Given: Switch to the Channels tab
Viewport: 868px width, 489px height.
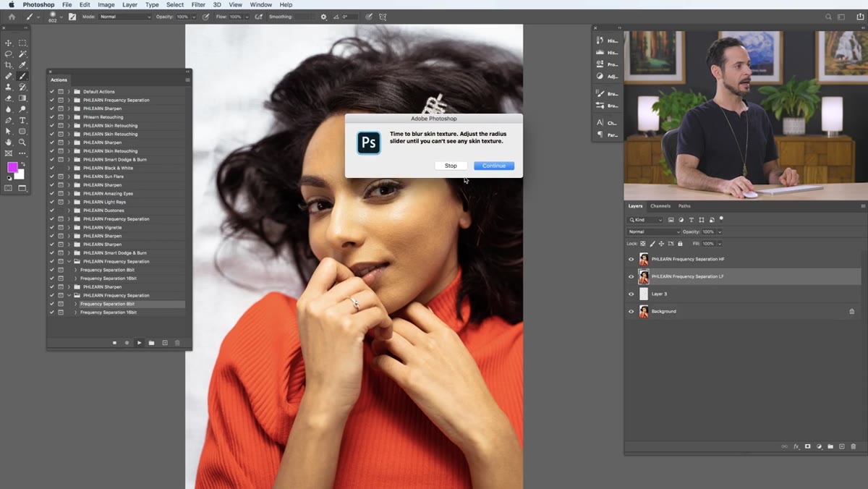Looking at the screenshot, I should [660, 206].
